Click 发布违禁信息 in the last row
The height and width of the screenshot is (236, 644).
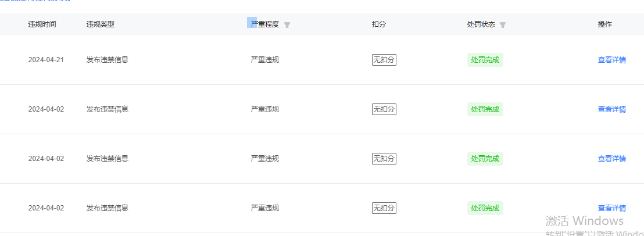[x=108, y=208]
